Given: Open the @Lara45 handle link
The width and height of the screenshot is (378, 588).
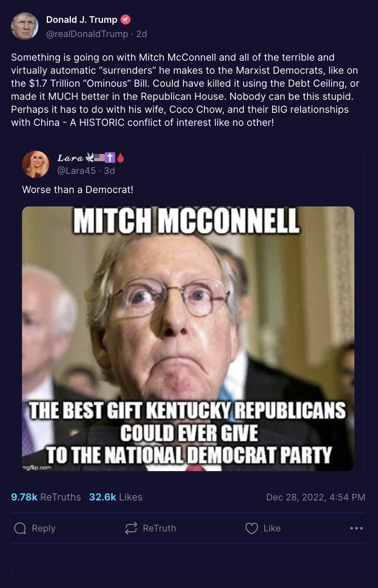Looking at the screenshot, I should pyautogui.click(x=76, y=171).
